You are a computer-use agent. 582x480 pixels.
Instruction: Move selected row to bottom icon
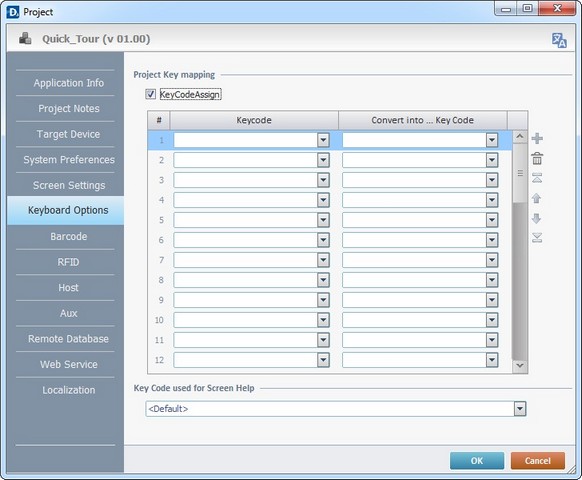pos(537,238)
